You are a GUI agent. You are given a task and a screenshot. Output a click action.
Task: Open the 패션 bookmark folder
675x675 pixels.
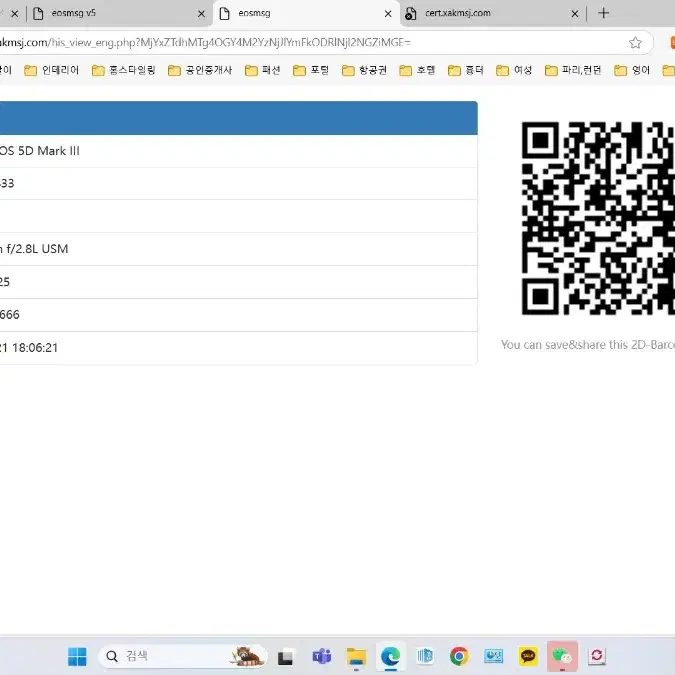coord(263,70)
